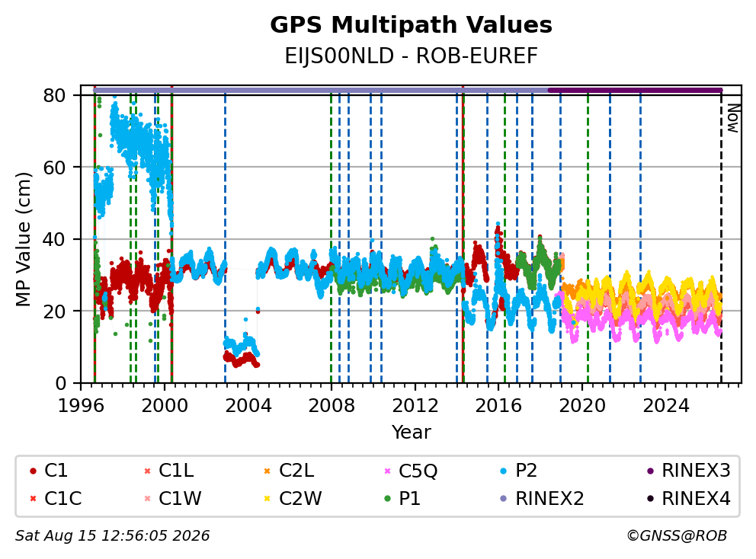
Task: Click the x-axis label Year
Action: [x=411, y=433]
